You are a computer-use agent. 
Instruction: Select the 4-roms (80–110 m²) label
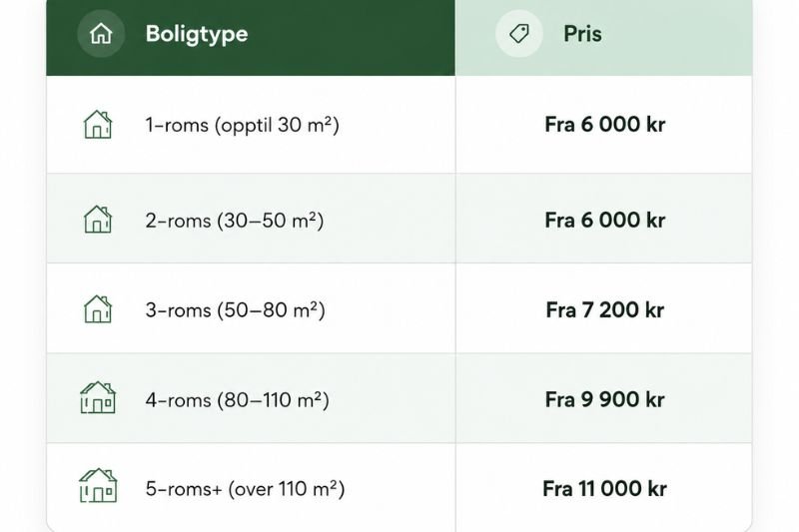pos(237,400)
